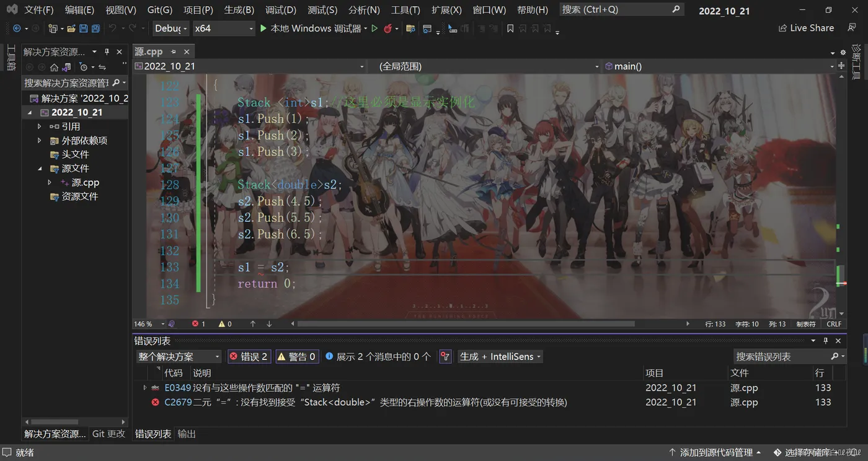Click the home icon in Solution Explorer toolbar
The height and width of the screenshot is (461, 868).
[x=54, y=67]
